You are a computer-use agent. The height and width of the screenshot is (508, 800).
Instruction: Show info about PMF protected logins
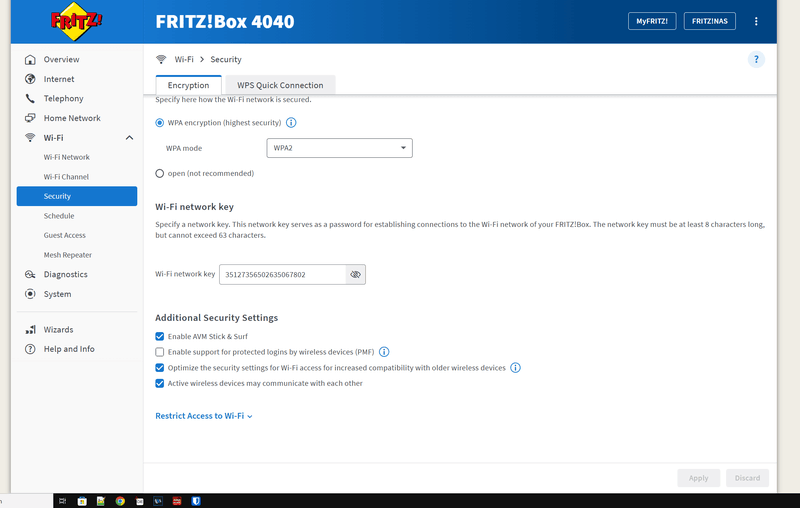click(384, 352)
